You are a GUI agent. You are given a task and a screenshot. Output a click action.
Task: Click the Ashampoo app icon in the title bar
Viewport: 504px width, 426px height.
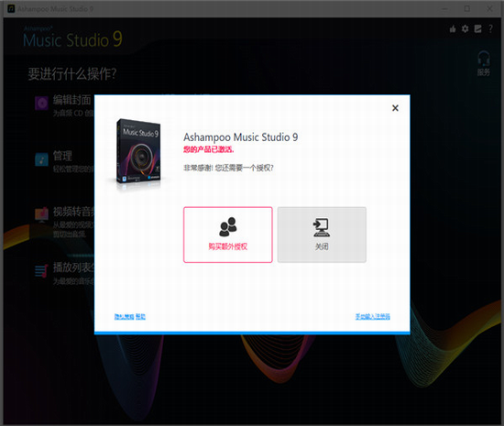click(11, 8)
